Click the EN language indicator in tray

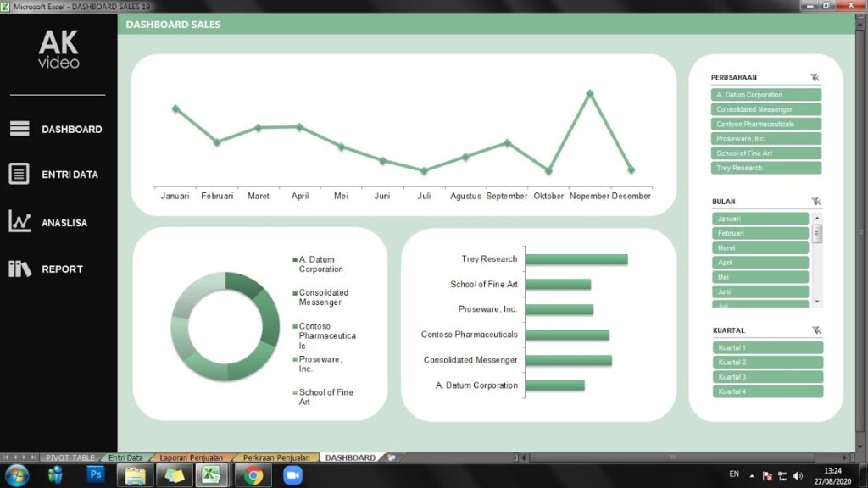pos(734,474)
